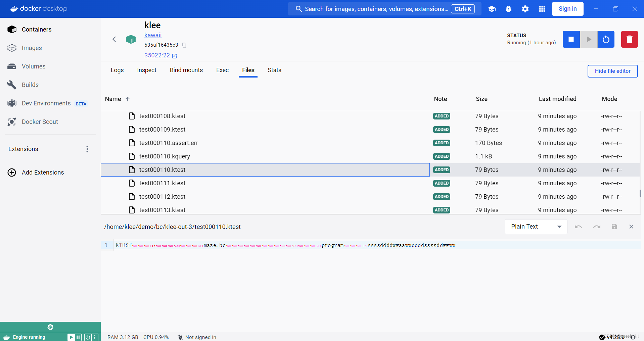Open the Containers section in sidebar
The height and width of the screenshot is (341, 644).
pos(36,30)
